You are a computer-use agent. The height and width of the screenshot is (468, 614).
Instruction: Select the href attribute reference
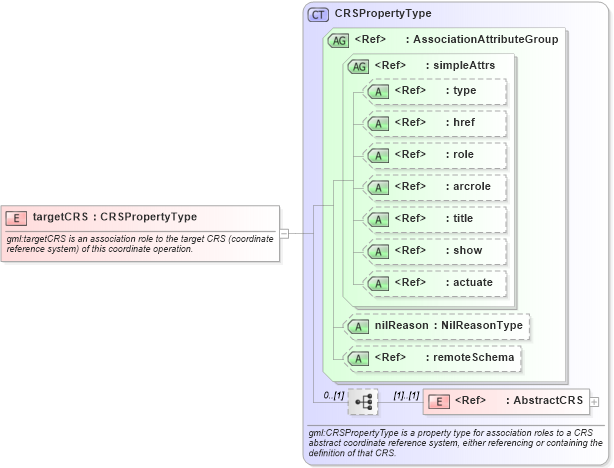[x=437, y=124]
